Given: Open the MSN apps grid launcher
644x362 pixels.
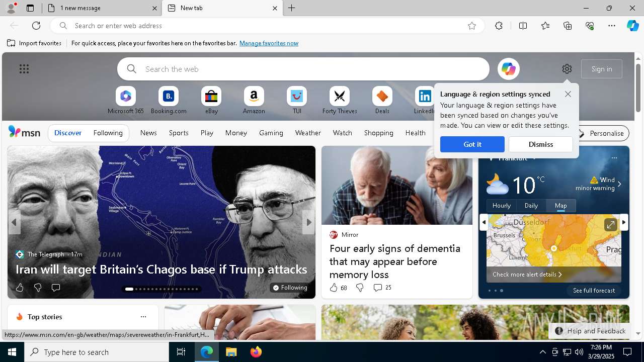Looking at the screenshot, I should pyautogui.click(x=24, y=69).
